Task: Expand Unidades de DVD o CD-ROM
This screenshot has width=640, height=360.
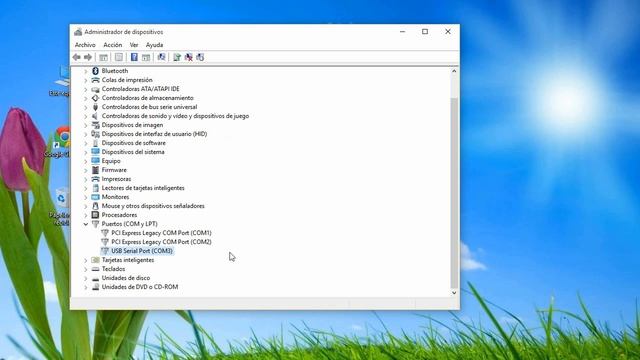Action: (86, 287)
